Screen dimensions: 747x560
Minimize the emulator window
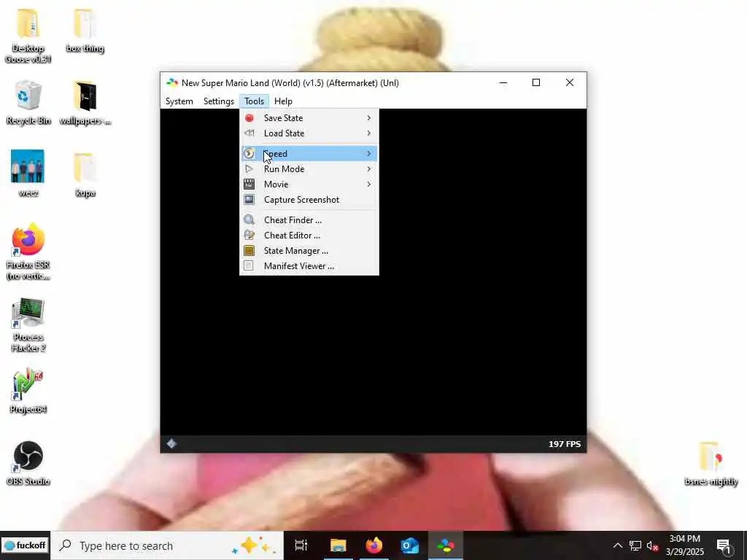(x=503, y=83)
